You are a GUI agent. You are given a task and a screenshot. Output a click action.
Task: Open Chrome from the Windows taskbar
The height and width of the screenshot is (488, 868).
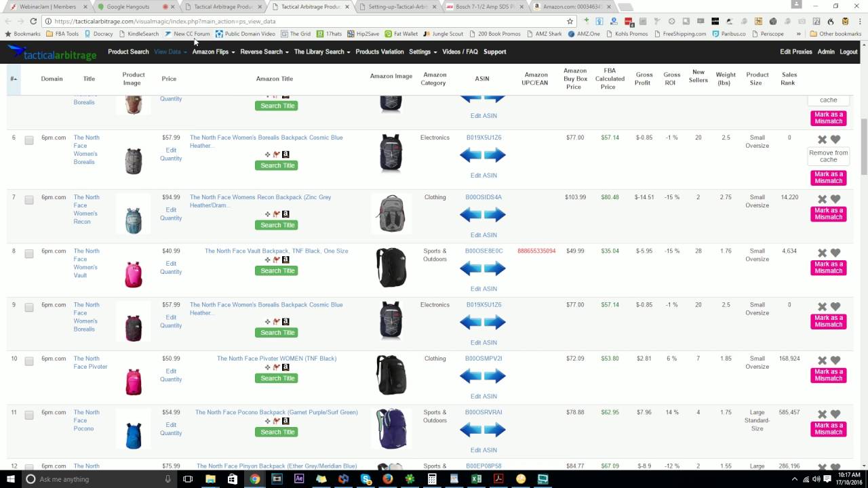click(254, 479)
